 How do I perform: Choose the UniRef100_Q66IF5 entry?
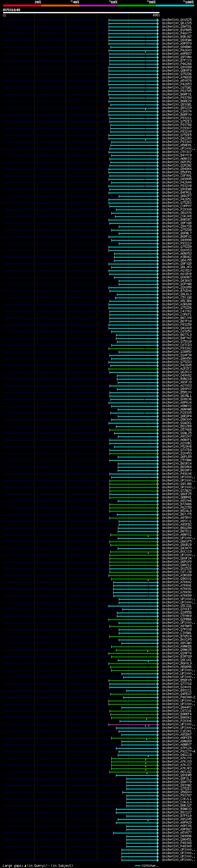pyautogui.click(x=177, y=542)
